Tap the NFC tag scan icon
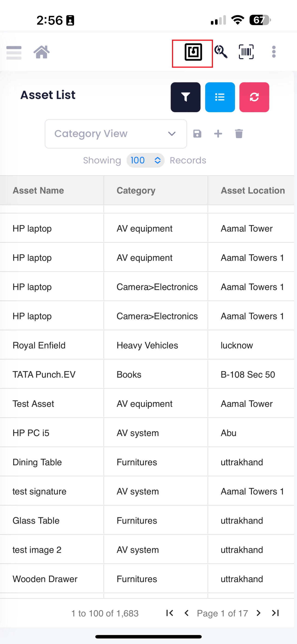297x644 pixels. point(193,52)
